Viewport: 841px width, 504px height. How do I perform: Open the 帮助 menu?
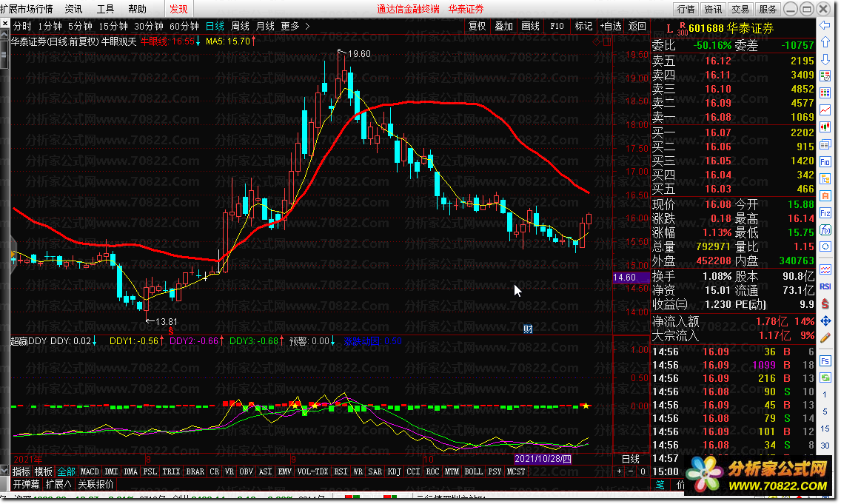(138, 9)
